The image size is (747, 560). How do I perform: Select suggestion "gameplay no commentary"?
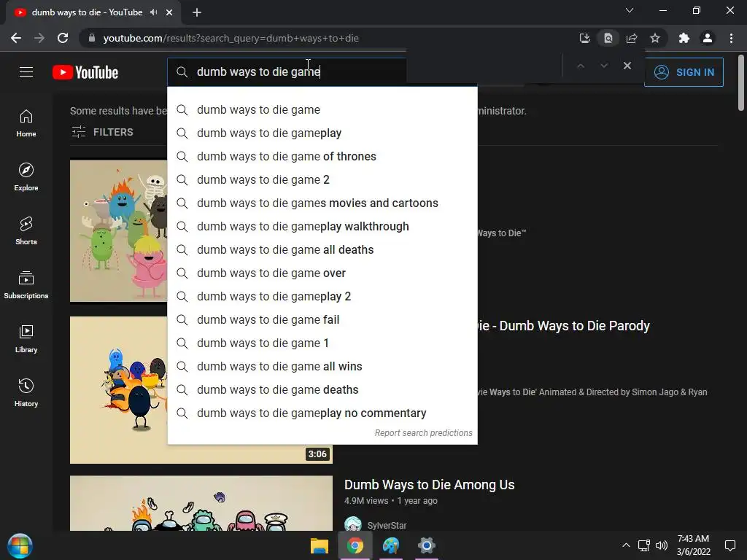click(322, 413)
